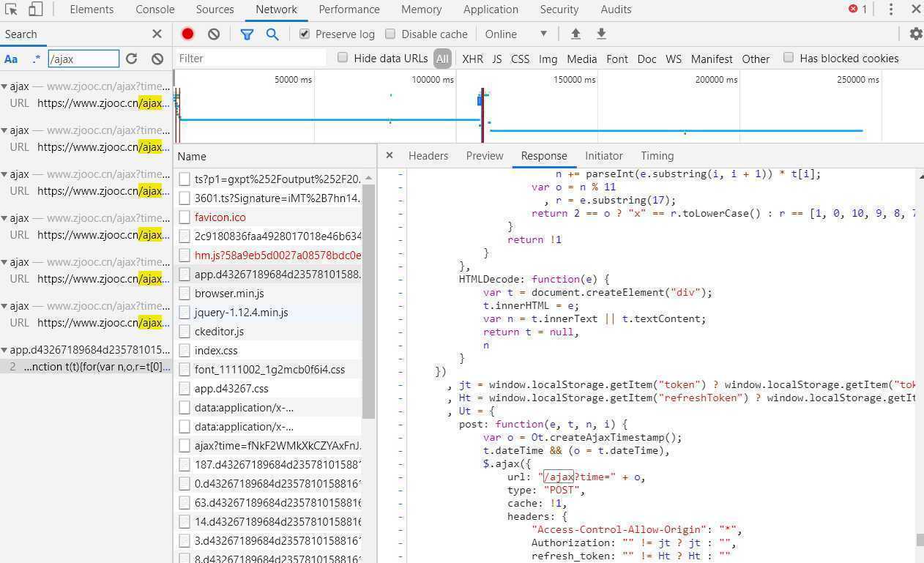This screenshot has width=924, height=563.
Task: Show the Preview tab of request
Action: point(485,155)
